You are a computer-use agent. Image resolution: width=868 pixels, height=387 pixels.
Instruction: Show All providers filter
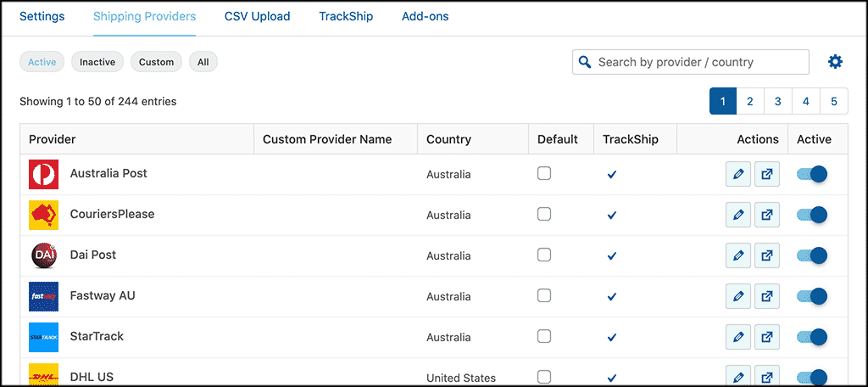coord(203,62)
